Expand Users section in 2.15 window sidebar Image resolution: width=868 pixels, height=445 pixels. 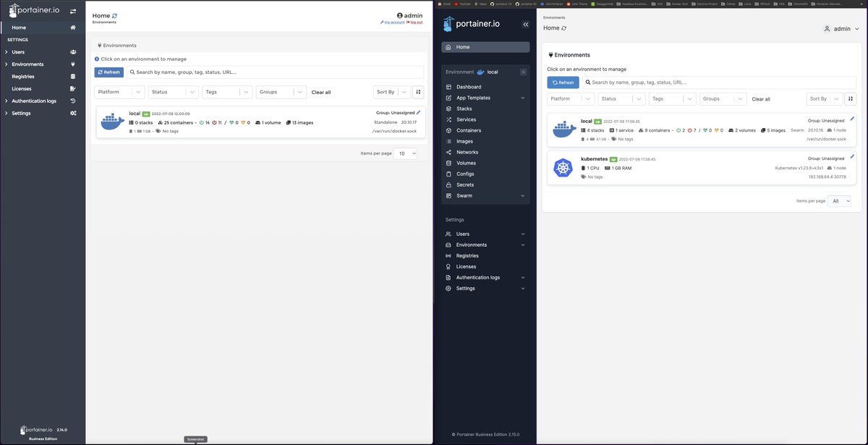tap(523, 234)
